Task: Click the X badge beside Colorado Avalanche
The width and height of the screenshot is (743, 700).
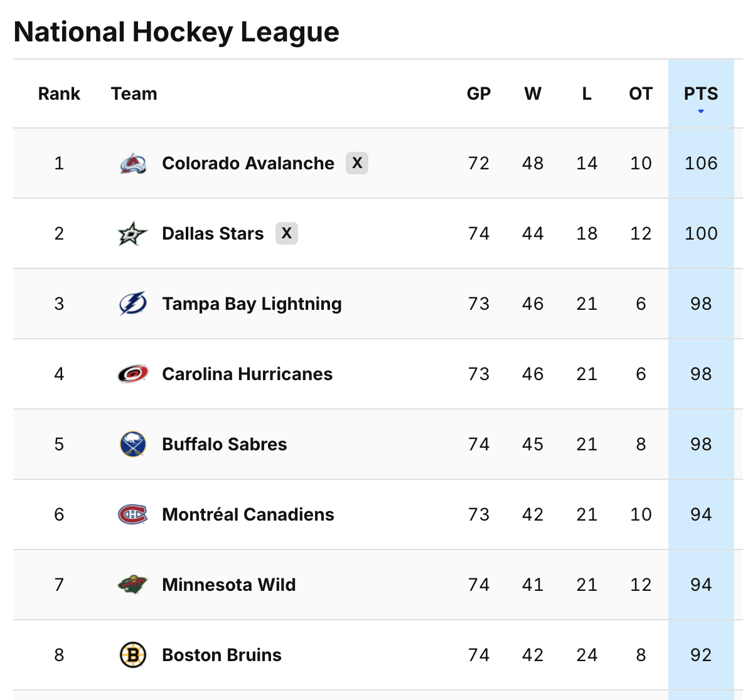Action: click(357, 163)
